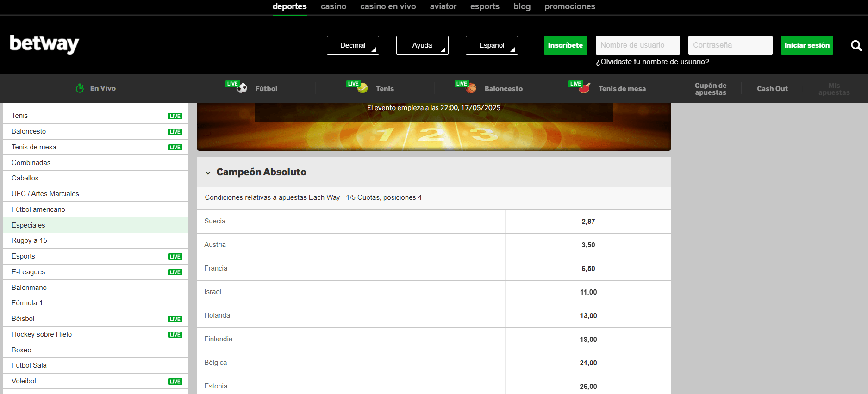
Task: Open the promociones tab
Action: coord(570,6)
